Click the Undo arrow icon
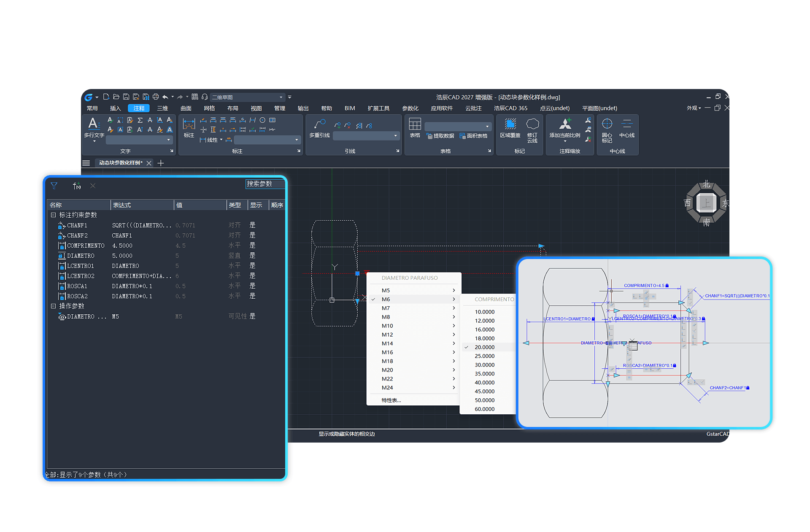The height and width of the screenshot is (532, 810). [x=165, y=97]
